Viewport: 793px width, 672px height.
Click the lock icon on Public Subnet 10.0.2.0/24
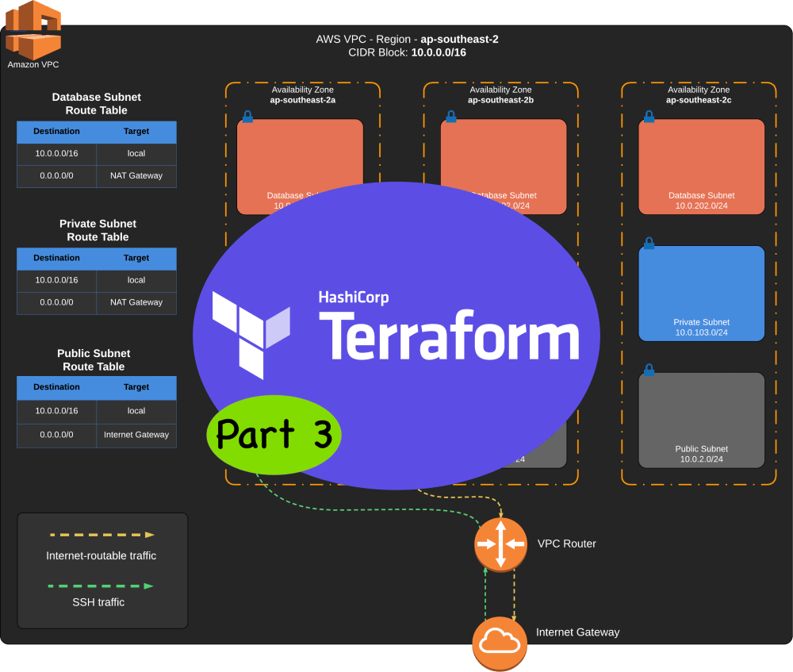[649, 370]
